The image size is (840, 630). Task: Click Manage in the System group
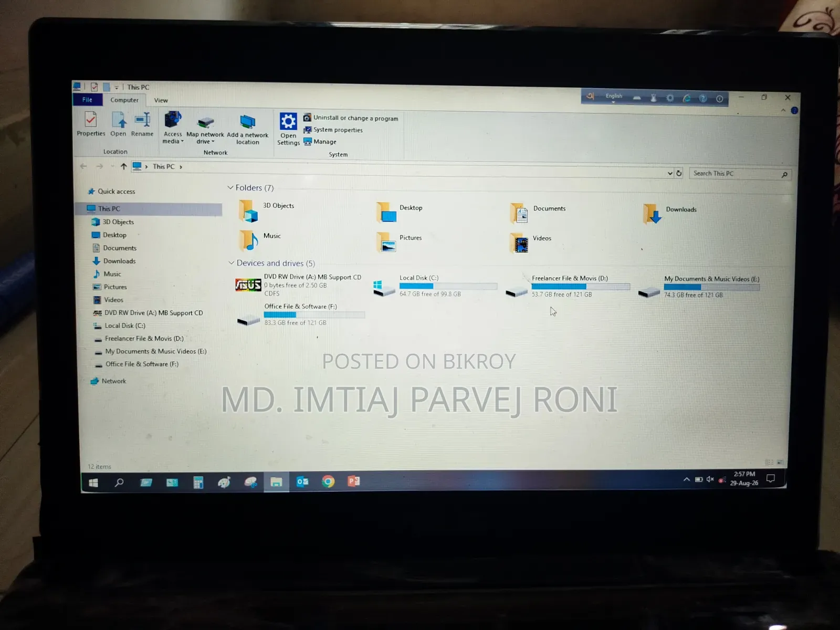[320, 142]
